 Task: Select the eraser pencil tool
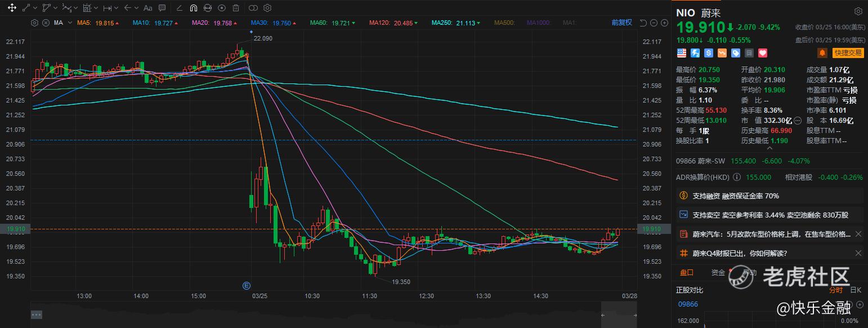pyautogui.click(x=179, y=8)
